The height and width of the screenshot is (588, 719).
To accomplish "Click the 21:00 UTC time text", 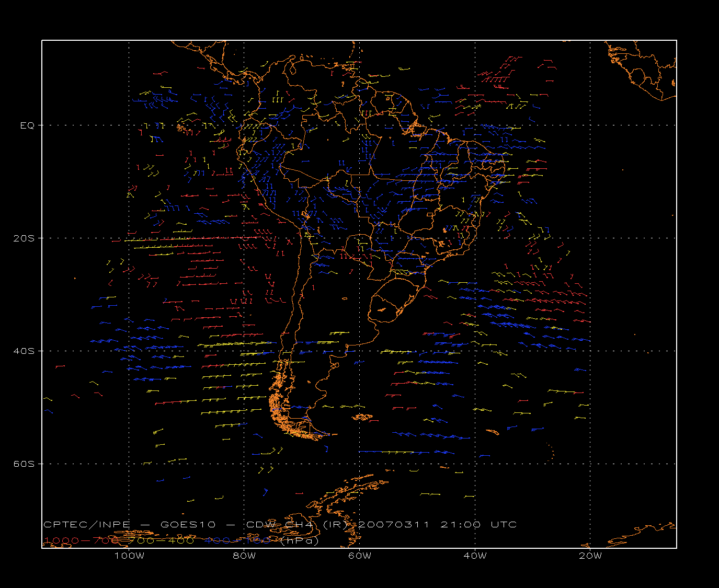I will point(478,524).
